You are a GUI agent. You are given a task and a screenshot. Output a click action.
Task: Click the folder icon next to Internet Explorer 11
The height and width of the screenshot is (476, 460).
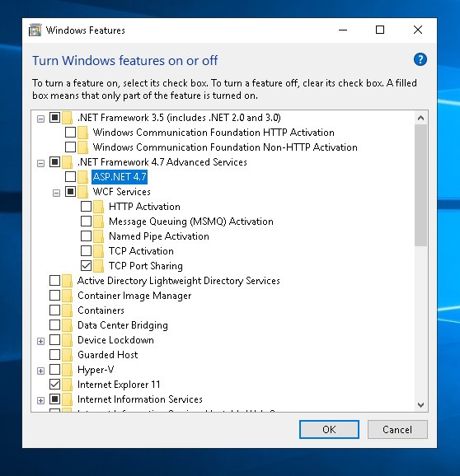[67, 385]
